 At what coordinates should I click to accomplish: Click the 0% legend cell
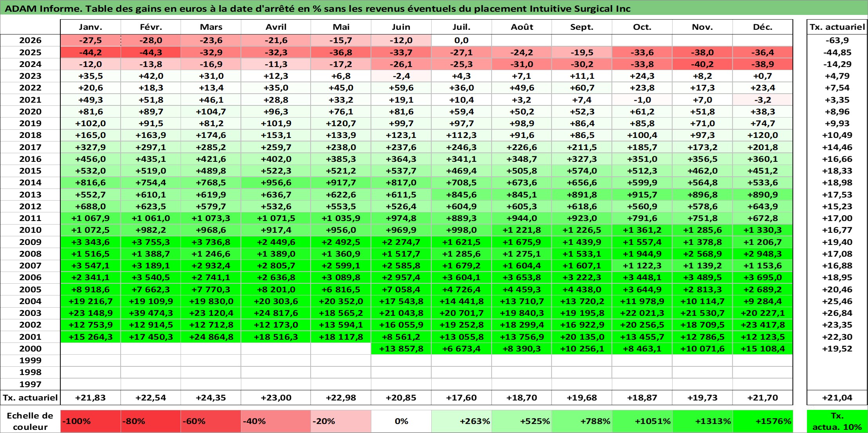[x=401, y=421]
